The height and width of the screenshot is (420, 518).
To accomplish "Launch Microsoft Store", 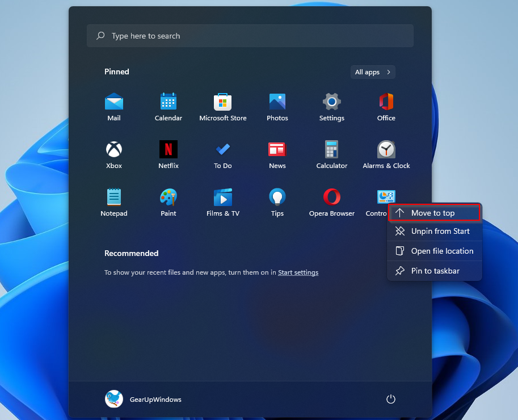I will pyautogui.click(x=222, y=107).
